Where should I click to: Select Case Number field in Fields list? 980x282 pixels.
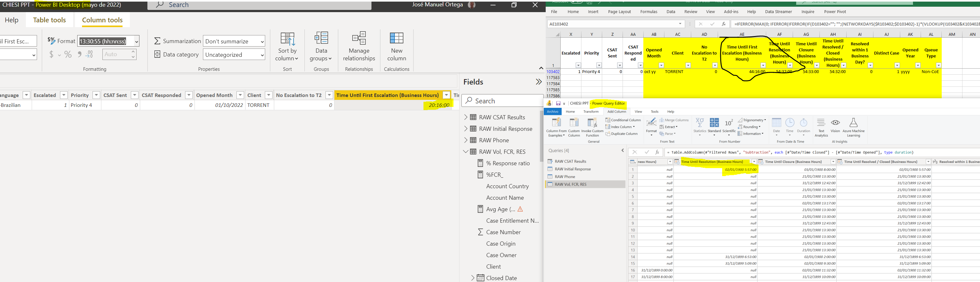(x=503, y=232)
